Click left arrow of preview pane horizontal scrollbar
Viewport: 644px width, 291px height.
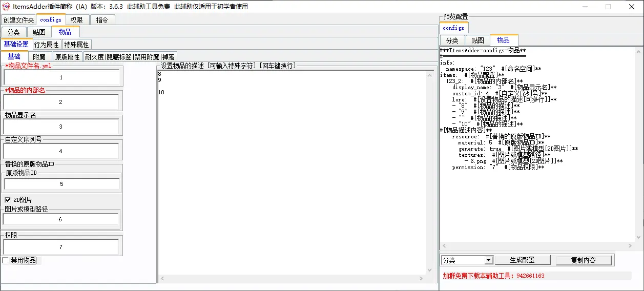[x=444, y=246]
